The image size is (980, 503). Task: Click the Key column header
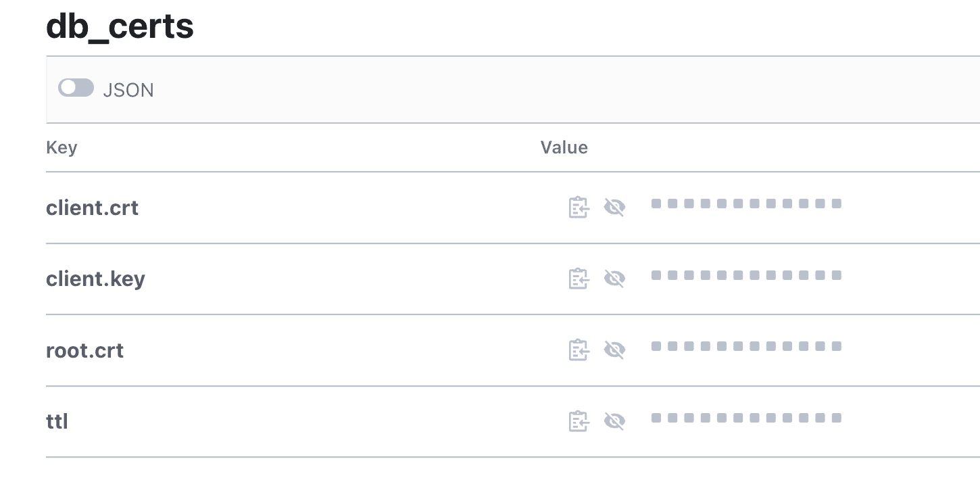(x=62, y=147)
